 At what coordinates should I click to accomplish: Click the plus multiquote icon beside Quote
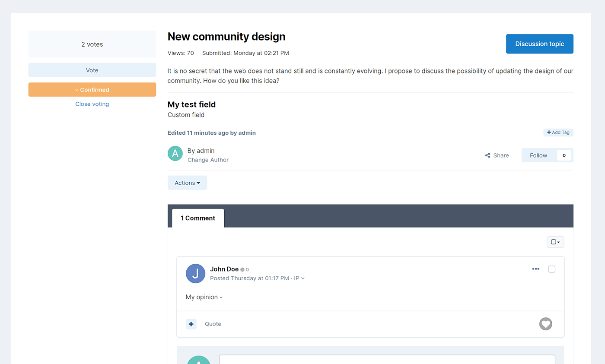click(191, 324)
